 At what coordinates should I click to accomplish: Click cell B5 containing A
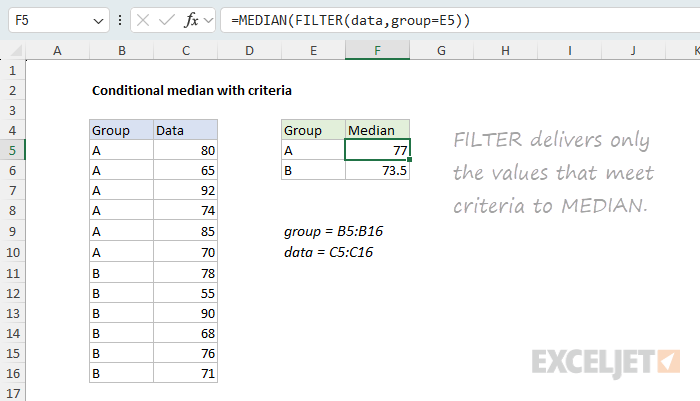coord(121,150)
